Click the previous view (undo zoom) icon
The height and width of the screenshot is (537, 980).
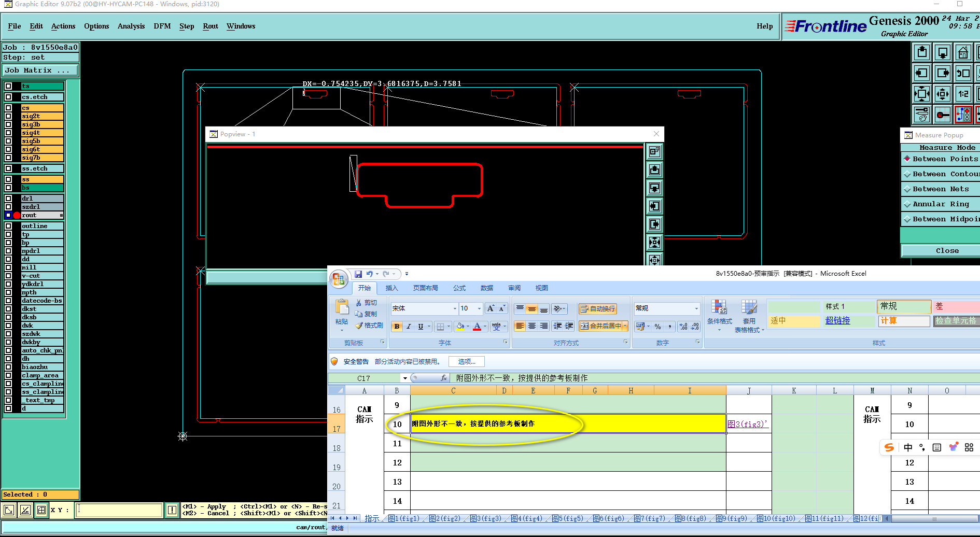click(x=963, y=73)
